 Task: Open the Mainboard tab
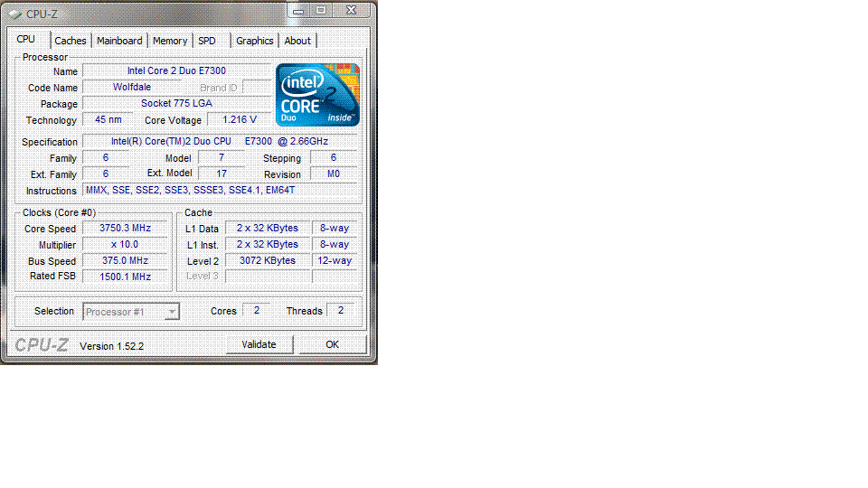(119, 41)
